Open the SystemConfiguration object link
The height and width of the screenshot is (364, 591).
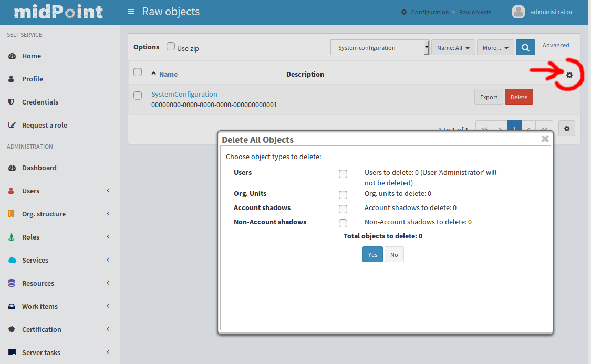click(184, 94)
